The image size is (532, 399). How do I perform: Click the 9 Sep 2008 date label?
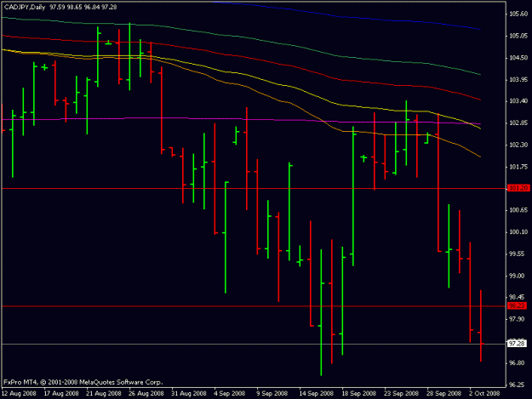[x=272, y=394]
